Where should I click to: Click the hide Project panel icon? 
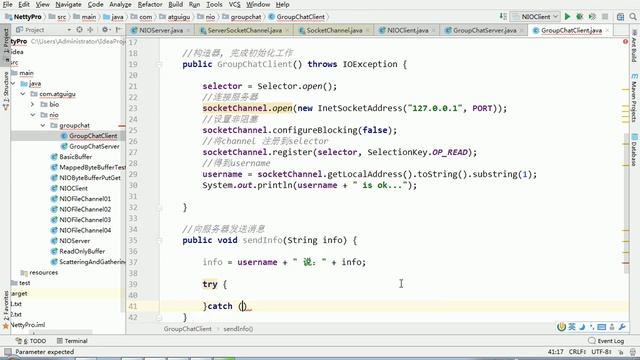(118, 30)
